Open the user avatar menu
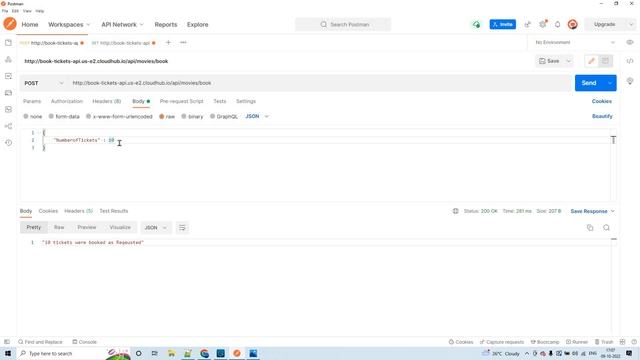This screenshot has width=640, height=360. coord(573,24)
